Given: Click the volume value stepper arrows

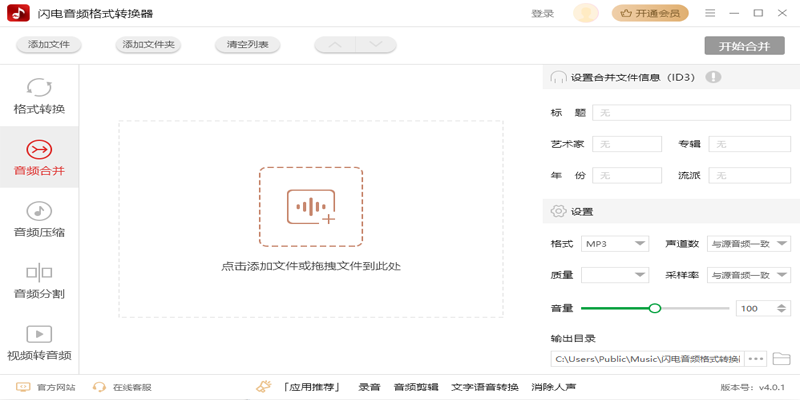Looking at the screenshot, I should (781, 308).
